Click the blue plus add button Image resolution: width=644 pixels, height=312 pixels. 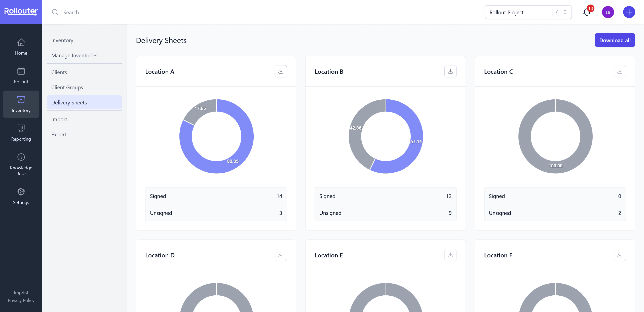coord(629,12)
